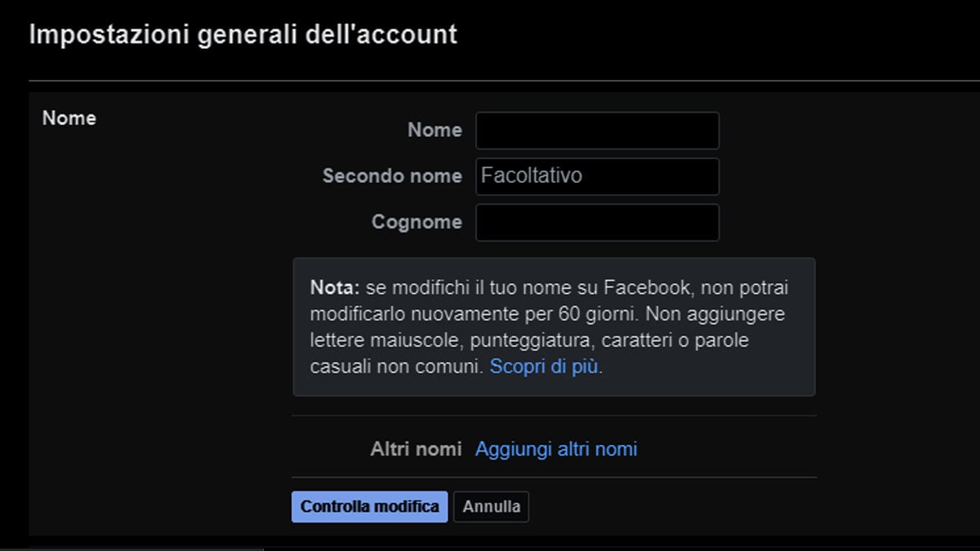This screenshot has height=551, width=980.
Task: Select the Secondo nome optional field
Action: click(x=597, y=176)
